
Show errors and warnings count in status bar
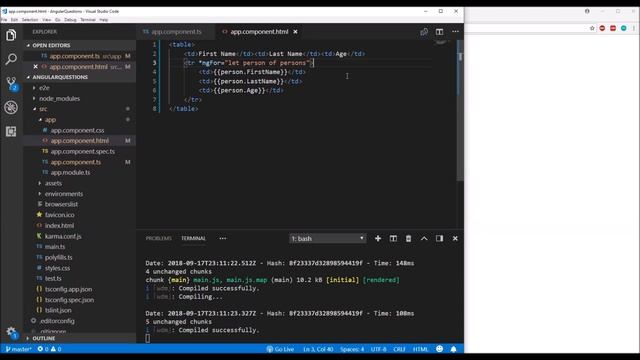pyautogui.click(x=49, y=349)
